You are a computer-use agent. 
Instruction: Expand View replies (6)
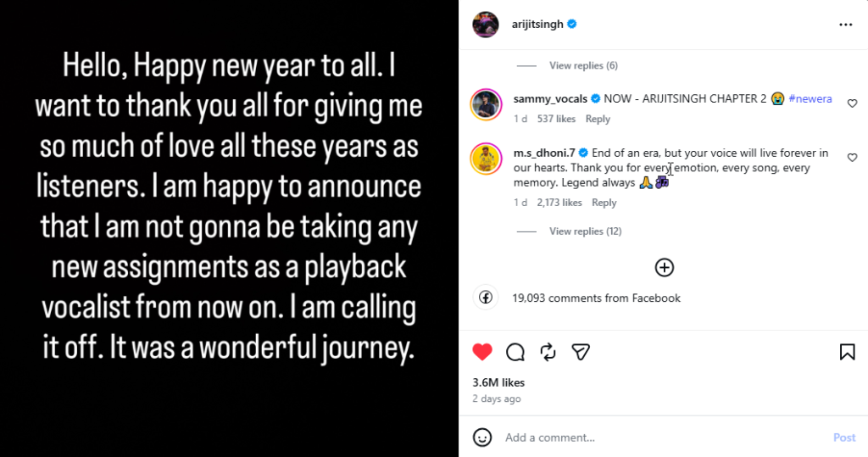click(x=583, y=66)
